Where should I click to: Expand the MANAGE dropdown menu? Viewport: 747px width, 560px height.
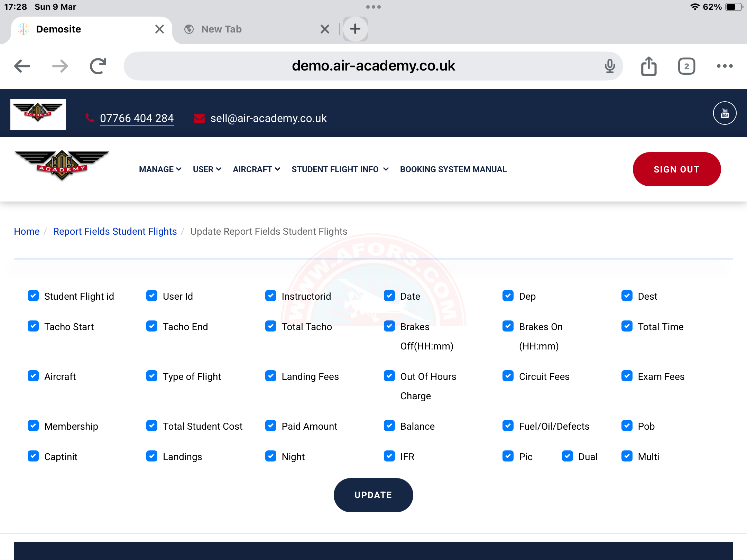[x=160, y=169]
